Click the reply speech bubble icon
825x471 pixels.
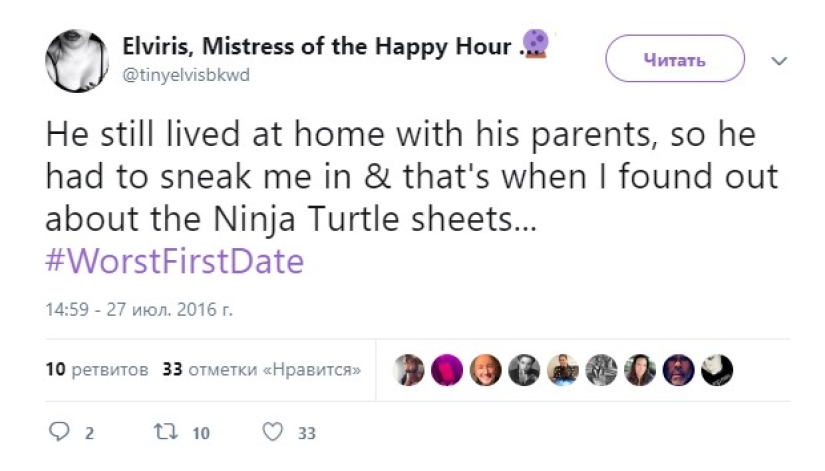pyautogui.click(x=59, y=433)
